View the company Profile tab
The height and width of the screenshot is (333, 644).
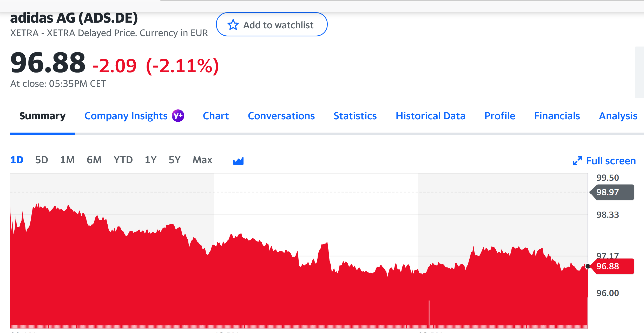pos(499,116)
